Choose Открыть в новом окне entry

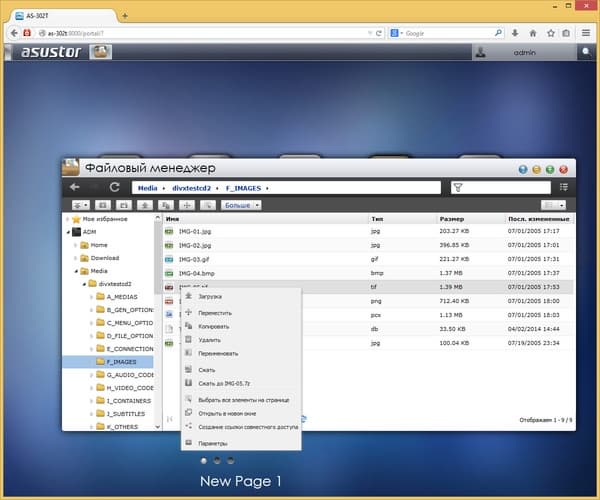(241, 414)
